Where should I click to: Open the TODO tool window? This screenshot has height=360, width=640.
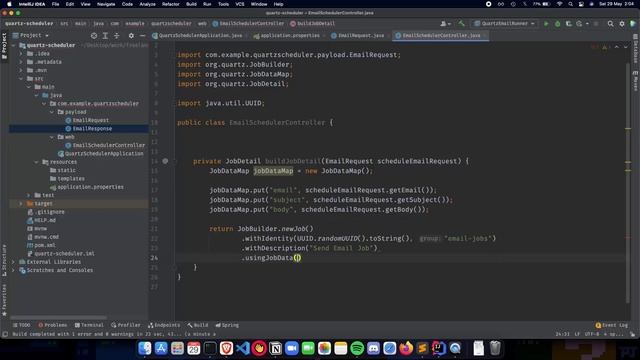[x=21, y=325]
